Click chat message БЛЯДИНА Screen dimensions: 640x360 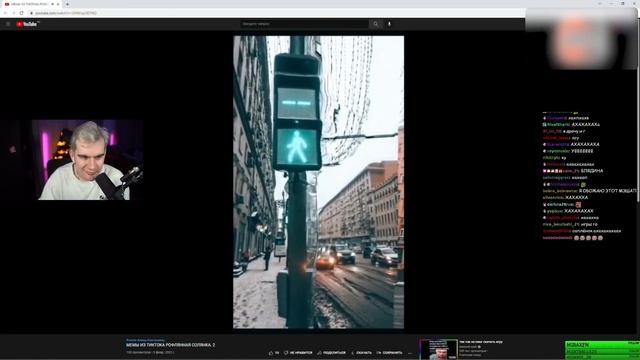coord(592,171)
